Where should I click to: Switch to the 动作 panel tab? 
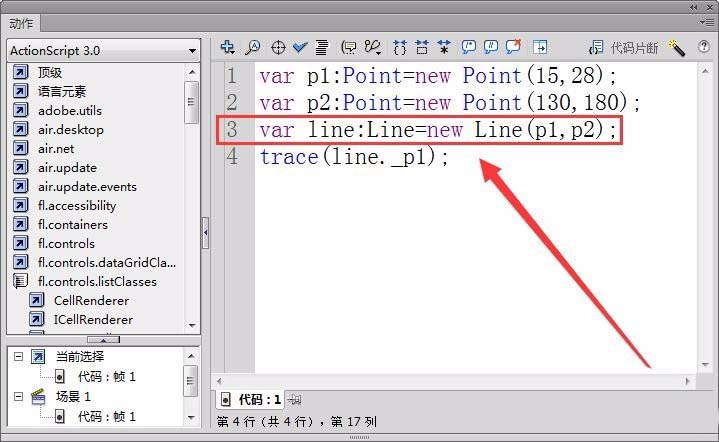21,23
